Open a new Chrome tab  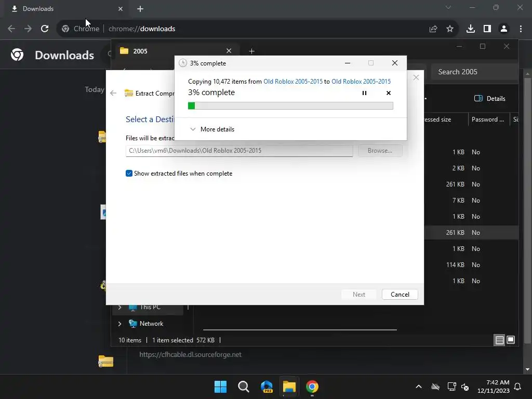coord(140,9)
